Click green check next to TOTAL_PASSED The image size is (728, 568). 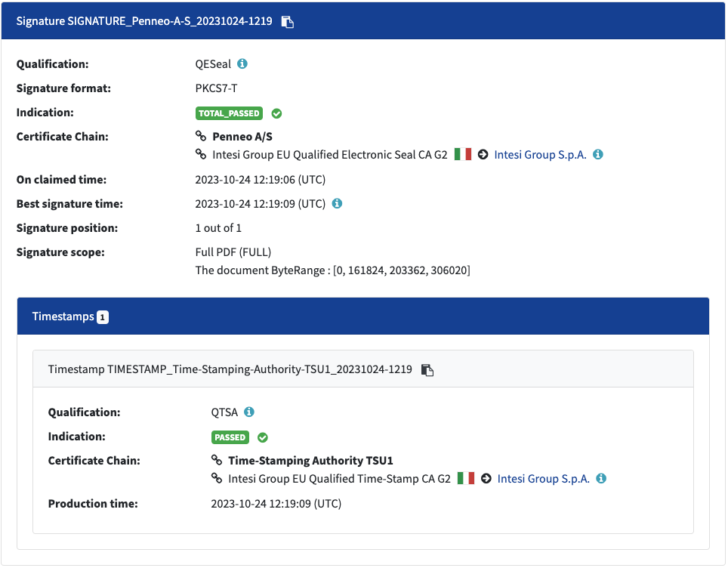coord(276,113)
